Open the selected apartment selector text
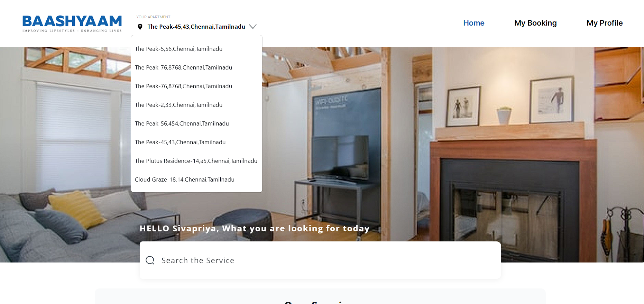Image resolution: width=644 pixels, height=304 pixels. [x=196, y=27]
